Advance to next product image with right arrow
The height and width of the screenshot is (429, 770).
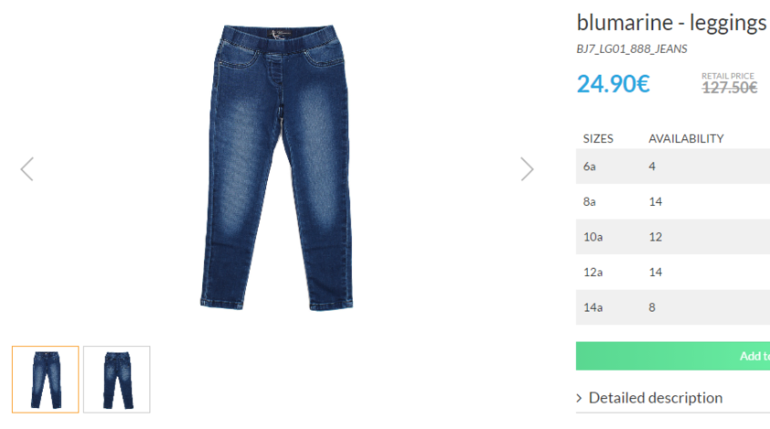click(527, 169)
